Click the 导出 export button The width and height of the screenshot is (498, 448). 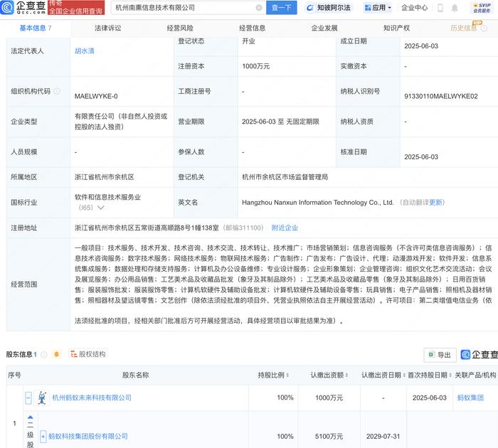click(440, 355)
